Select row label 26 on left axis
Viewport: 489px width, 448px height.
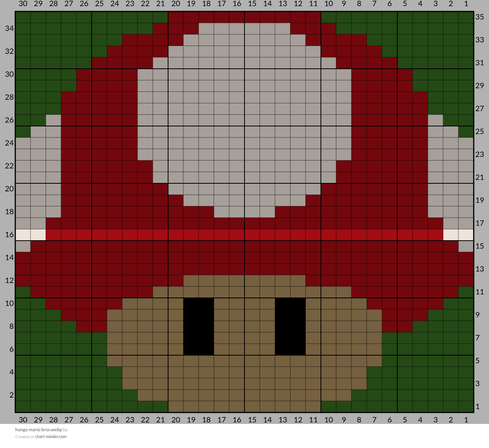point(10,120)
